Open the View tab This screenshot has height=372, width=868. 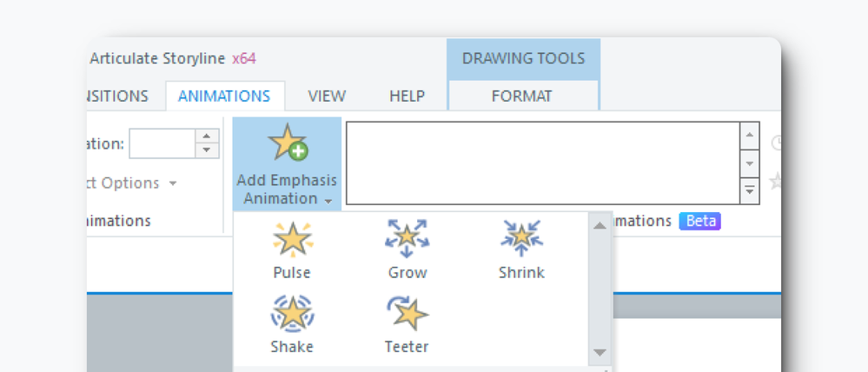tap(327, 96)
